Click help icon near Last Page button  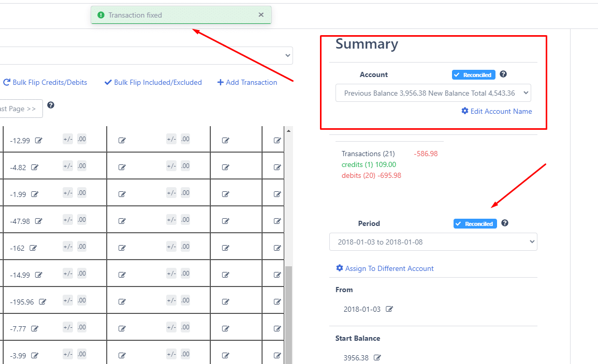click(x=51, y=105)
